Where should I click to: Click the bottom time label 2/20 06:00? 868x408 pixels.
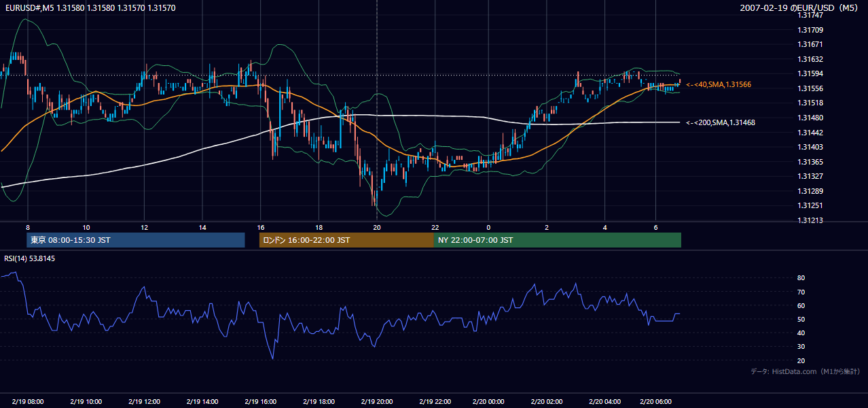(x=655, y=402)
